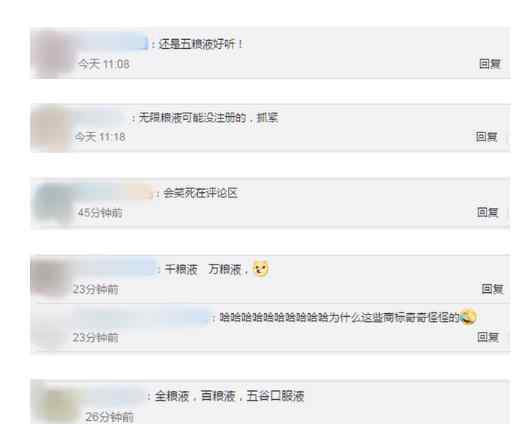The width and height of the screenshot is (520, 424).
Task: Open avatar of 千粮液 commenter
Action: click(x=49, y=279)
